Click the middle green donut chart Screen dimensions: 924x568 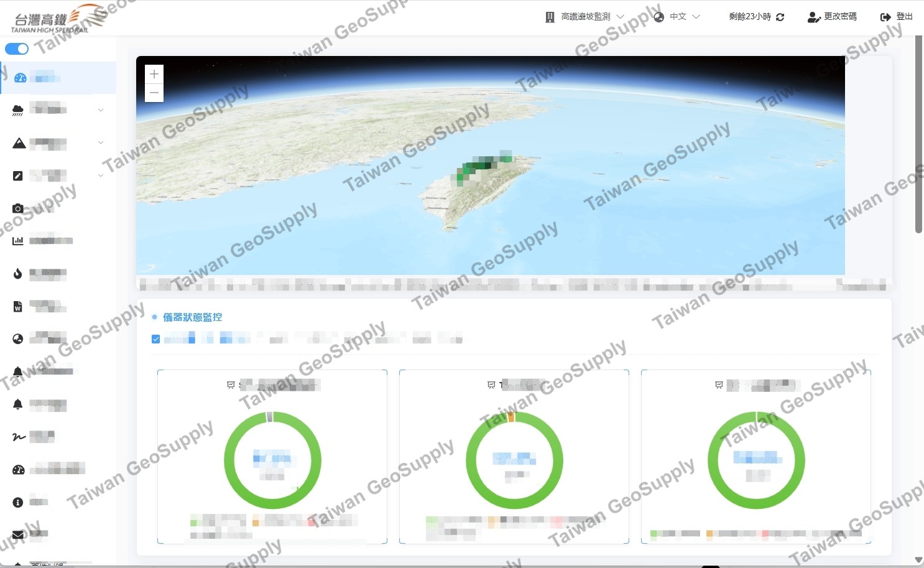[x=514, y=460]
